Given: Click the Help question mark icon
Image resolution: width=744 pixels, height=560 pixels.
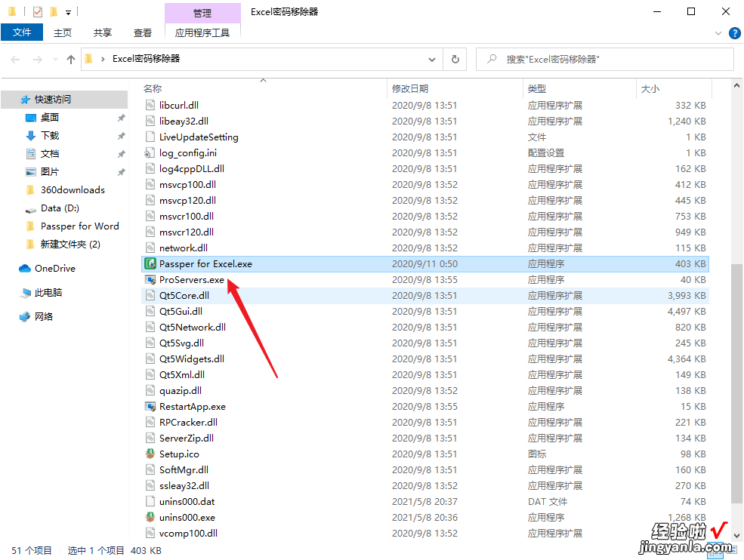Looking at the screenshot, I should tap(734, 33).
